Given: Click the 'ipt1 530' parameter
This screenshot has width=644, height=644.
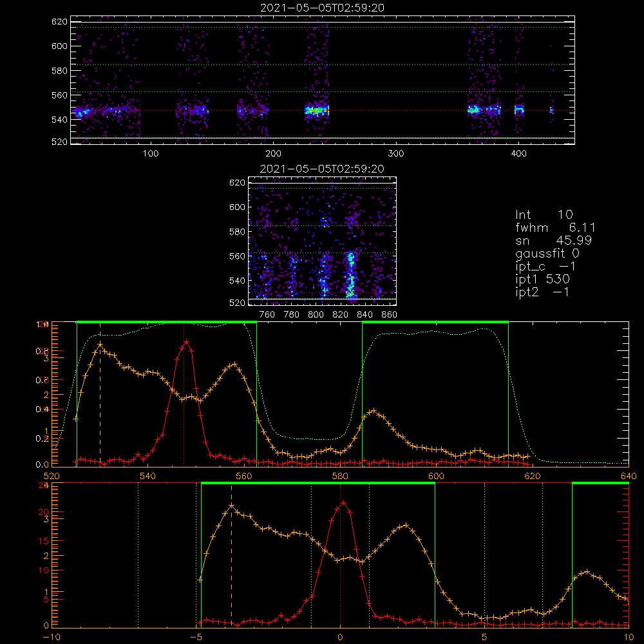Looking at the screenshot, I should pos(542,279).
